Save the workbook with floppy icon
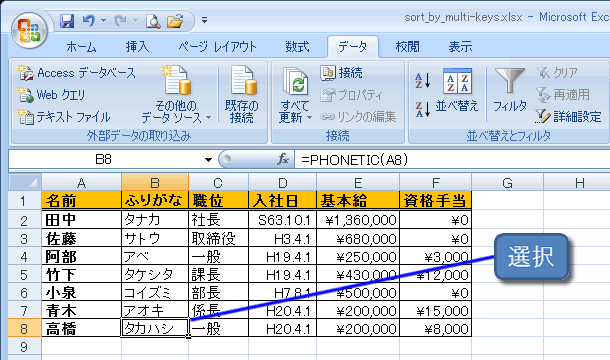 pos(67,21)
